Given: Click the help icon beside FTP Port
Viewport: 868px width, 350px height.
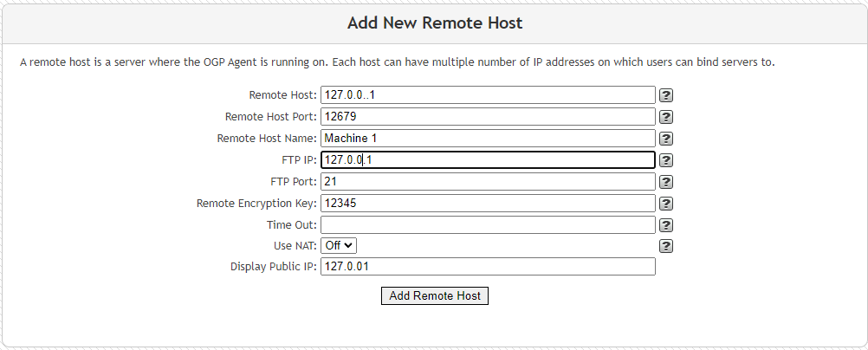Looking at the screenshot, I should click(x=666, y=182).
